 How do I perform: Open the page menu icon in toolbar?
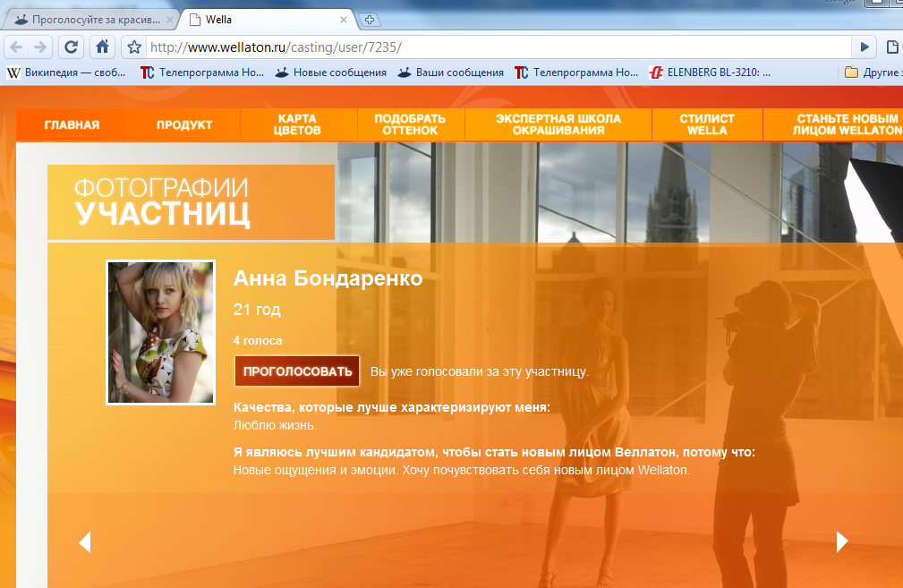click(892, 47)
